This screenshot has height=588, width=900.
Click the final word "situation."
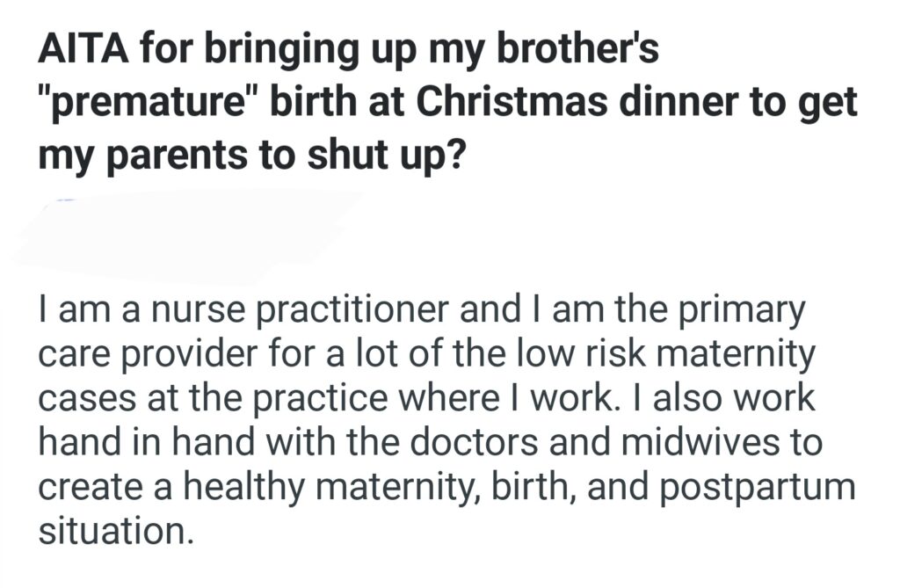114,530
